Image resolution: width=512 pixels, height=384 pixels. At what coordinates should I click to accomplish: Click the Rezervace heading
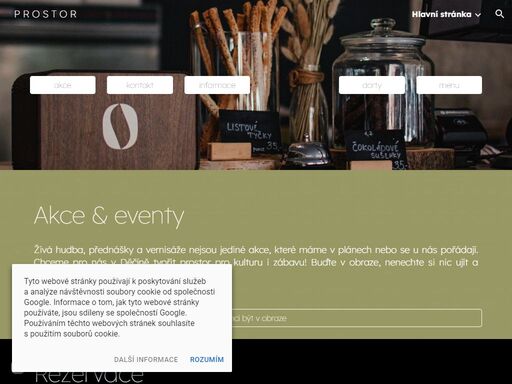coord(89,376)
